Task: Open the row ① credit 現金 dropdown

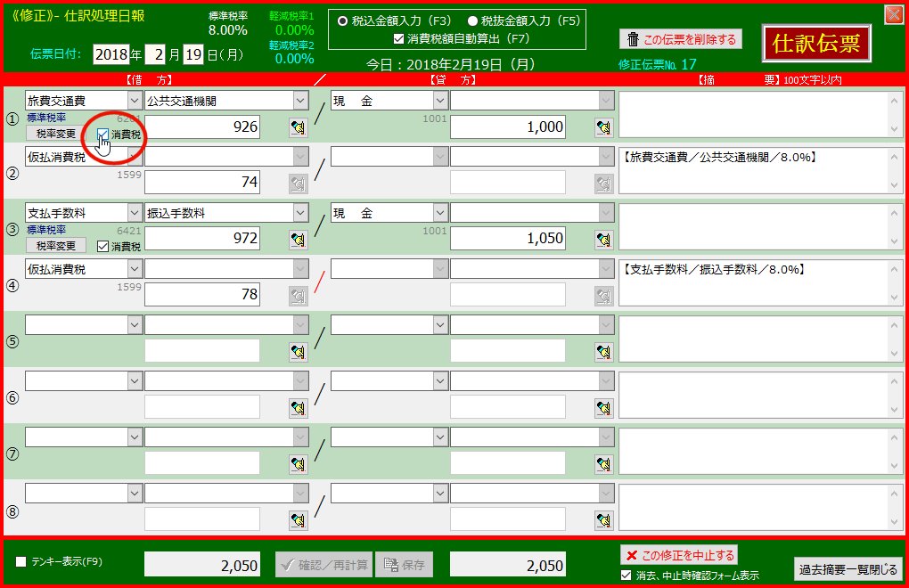Action: [x=439, y=102]
